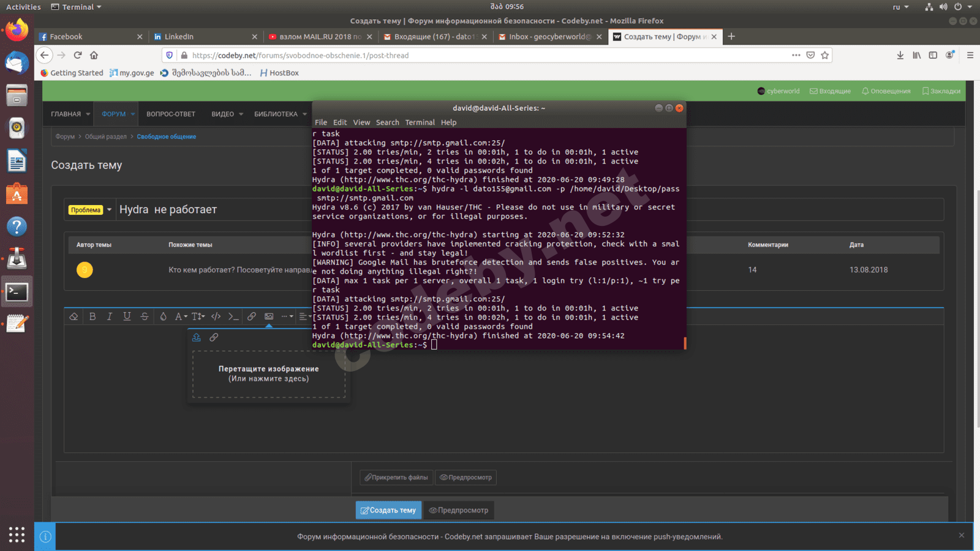Open the code insertion icon in the editor
Screen dimensions: 980x551
click(216, 316)
